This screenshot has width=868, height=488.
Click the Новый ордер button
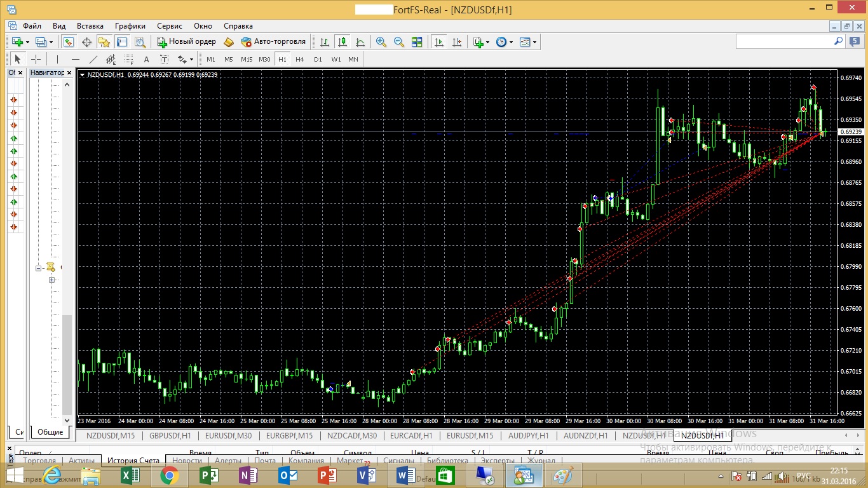[187, 42]
